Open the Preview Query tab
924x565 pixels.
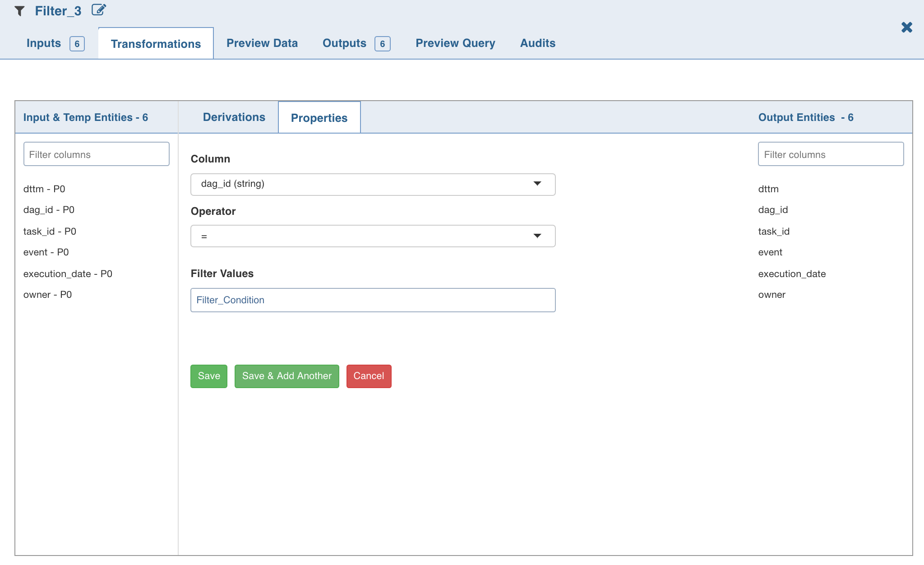coord(455,43)
